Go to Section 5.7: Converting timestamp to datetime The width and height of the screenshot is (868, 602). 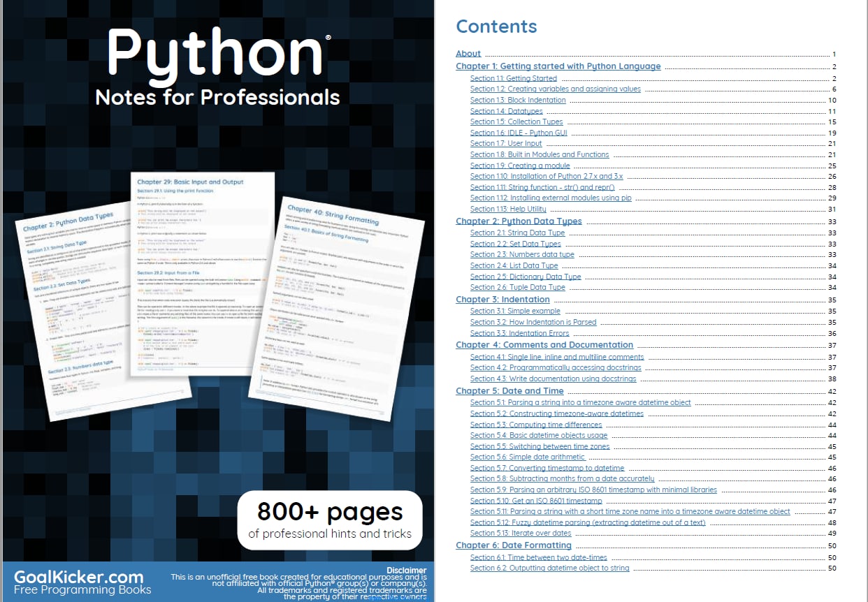point(547,469)
